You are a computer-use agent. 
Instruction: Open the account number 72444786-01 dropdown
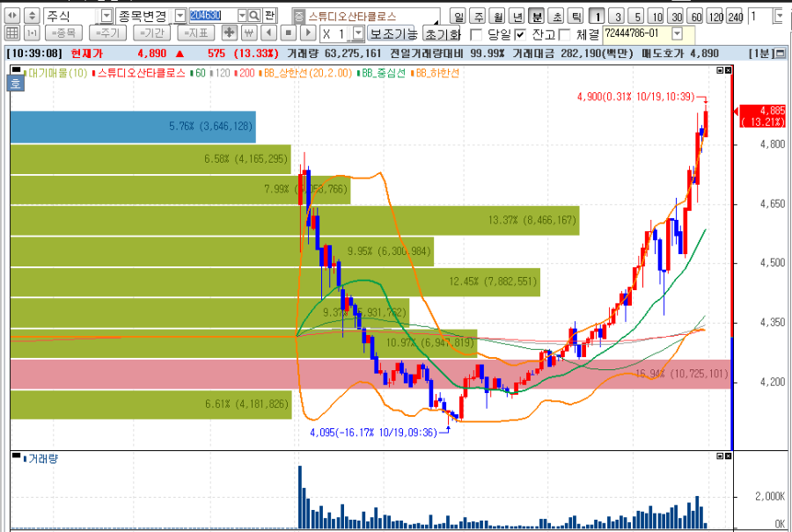[678, 33]
